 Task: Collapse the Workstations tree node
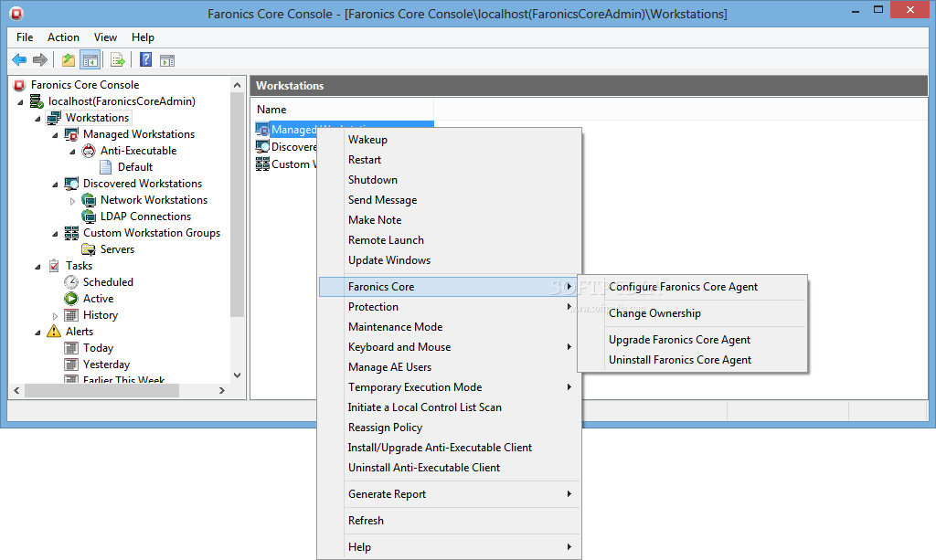click(37, 119)
